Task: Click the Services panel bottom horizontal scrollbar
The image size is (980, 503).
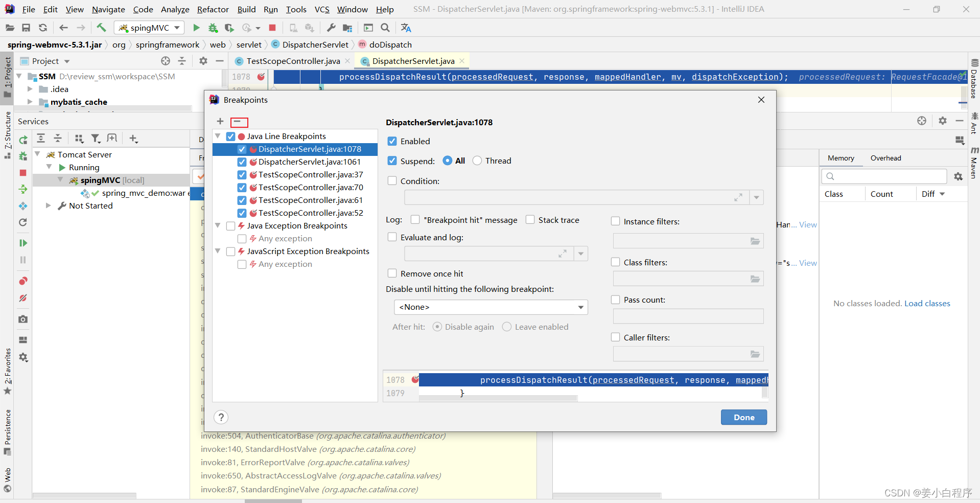Action: [x=85, y=495]
